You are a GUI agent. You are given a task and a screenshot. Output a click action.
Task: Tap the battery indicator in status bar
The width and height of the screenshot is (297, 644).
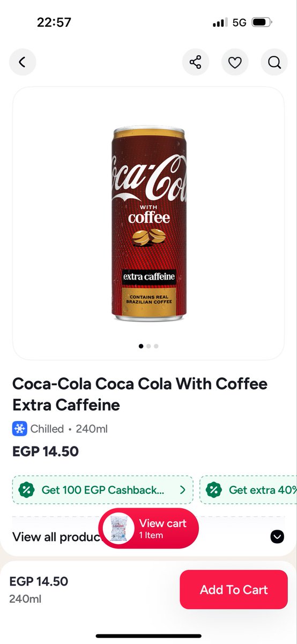click(x=262, y=23)
